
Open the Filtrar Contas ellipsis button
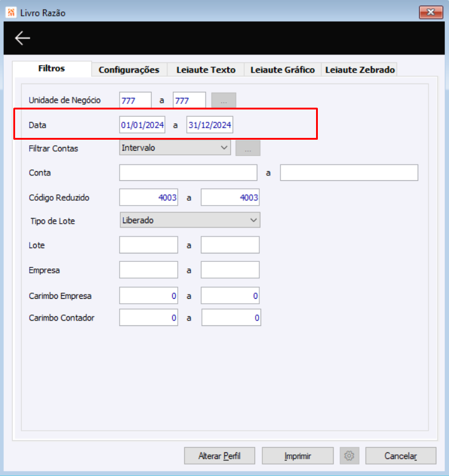pos(248,148)
